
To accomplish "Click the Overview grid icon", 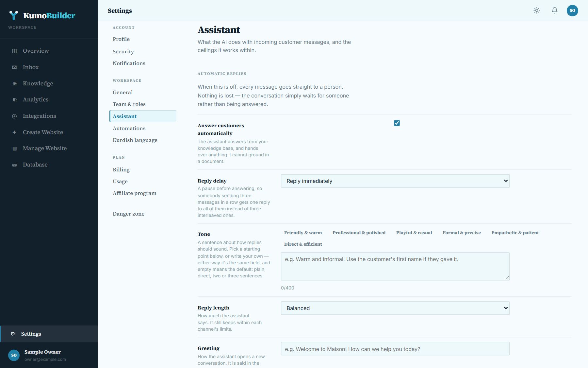I will 14,51.
